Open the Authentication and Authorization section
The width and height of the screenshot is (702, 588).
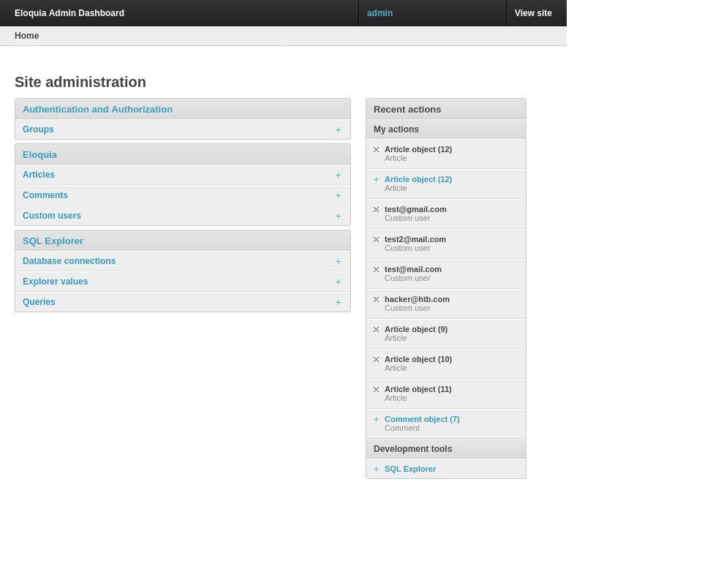click(x=97, y=109)
